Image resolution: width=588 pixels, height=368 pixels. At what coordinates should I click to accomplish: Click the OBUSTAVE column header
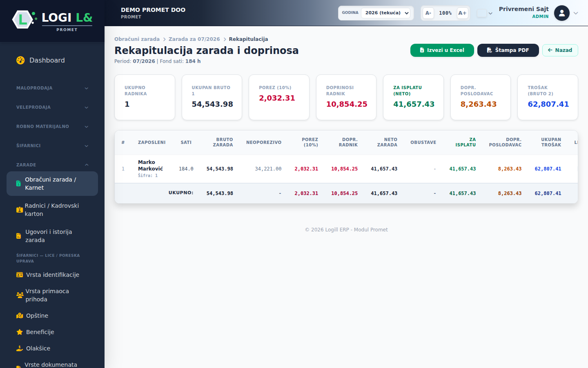pyautogui.click(x=423, y=142)
